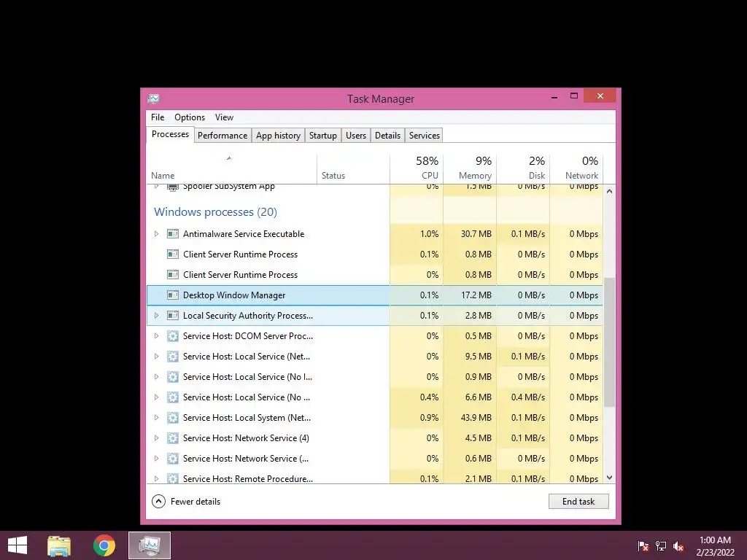Click the Service Host: Remote Procedure gear icon

pyautogui.click(x=173, y=478)
